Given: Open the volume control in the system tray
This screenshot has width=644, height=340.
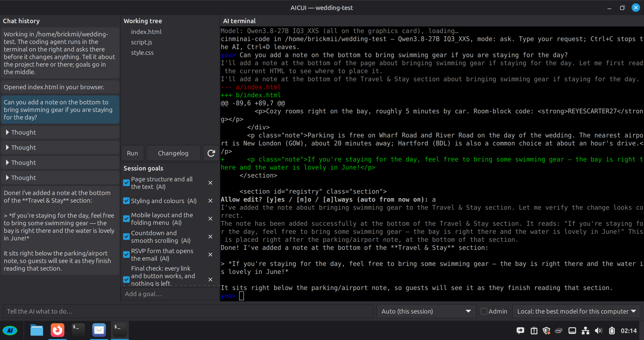Looking at the screenshot, I should [x=598, y=331].
